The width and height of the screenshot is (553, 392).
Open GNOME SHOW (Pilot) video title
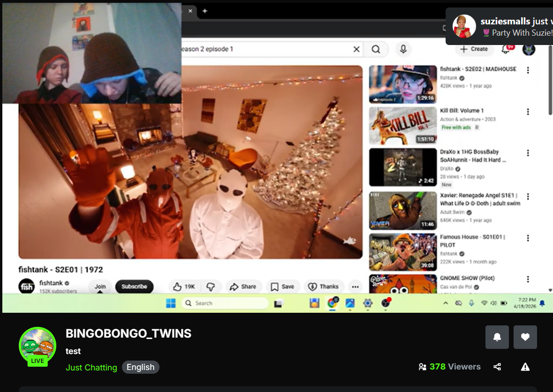[467, 278]
